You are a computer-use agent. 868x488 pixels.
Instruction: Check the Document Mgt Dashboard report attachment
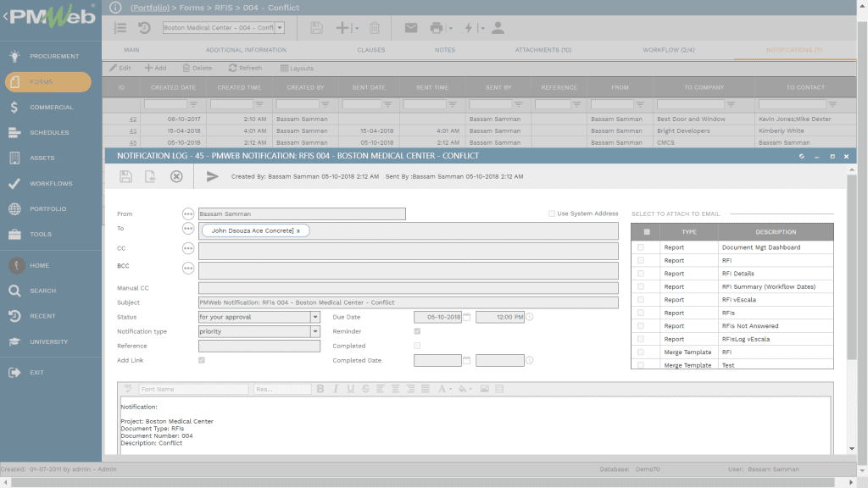pyautogui.click(x=641, y=247)
